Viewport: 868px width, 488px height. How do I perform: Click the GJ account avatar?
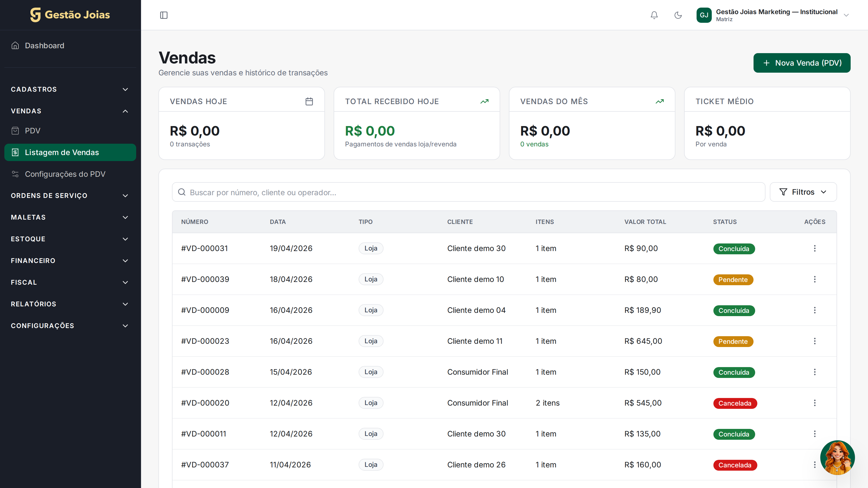point(704,15)
